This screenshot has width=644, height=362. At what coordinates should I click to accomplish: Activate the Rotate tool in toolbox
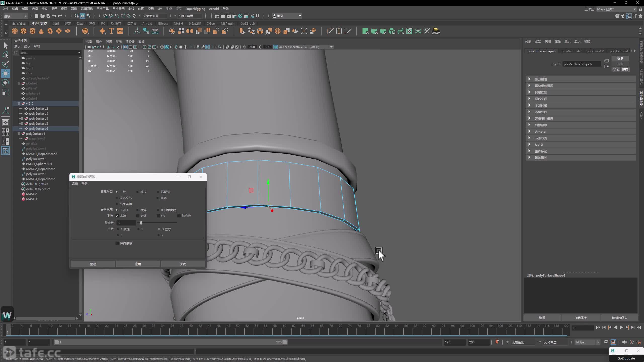(6, 83)
